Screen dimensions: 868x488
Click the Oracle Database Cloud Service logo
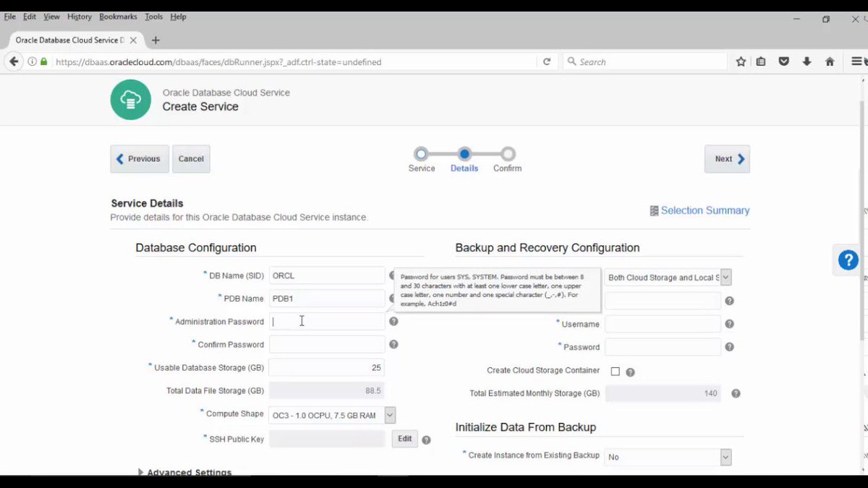coord(131,100)
